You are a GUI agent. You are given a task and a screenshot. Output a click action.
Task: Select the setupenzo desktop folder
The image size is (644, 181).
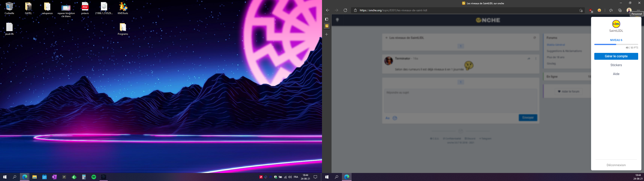[47, 8]
